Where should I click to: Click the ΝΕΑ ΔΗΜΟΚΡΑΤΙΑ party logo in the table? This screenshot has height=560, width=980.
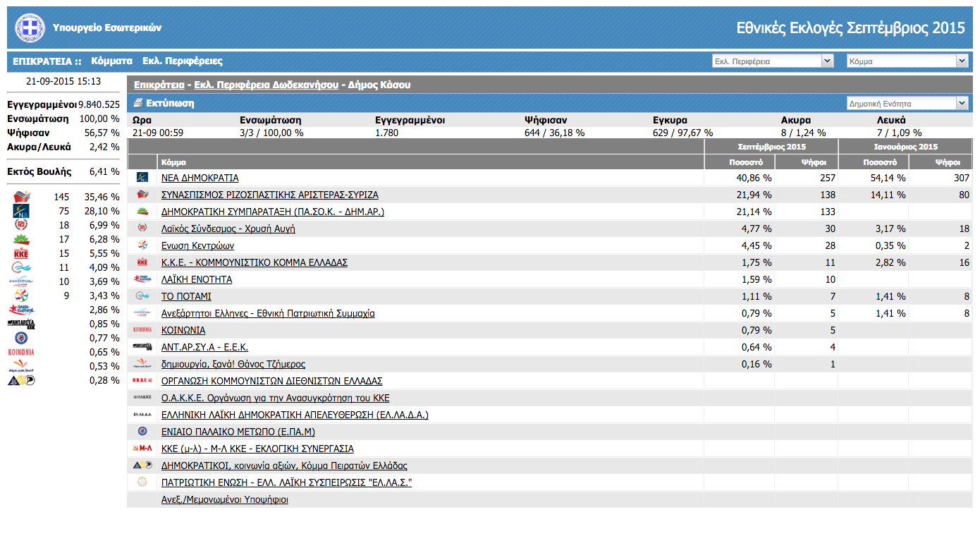pos(142,178)
